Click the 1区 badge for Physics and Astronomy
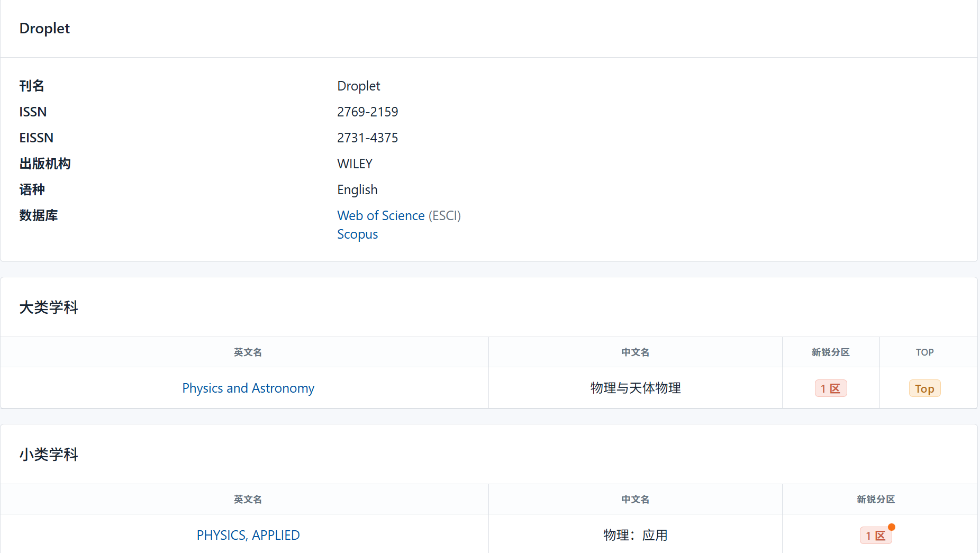980x553 pixels. [830, 388]
